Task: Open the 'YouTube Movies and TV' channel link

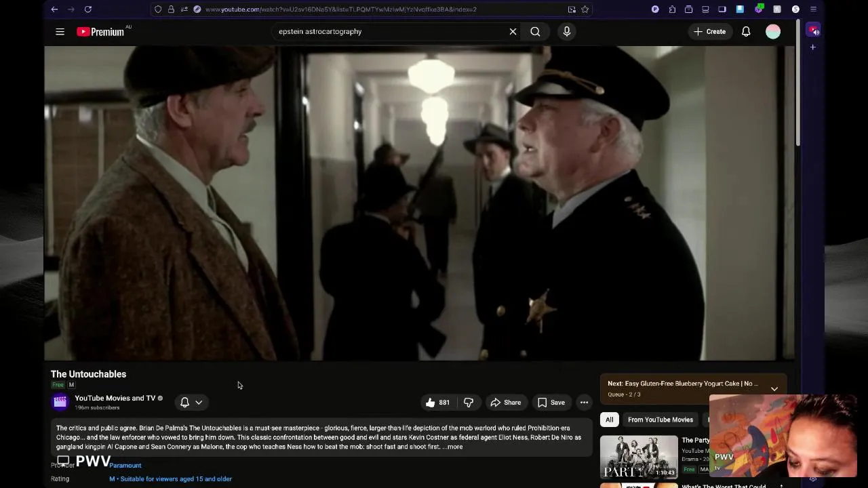Action: click(x=115, y=399)
